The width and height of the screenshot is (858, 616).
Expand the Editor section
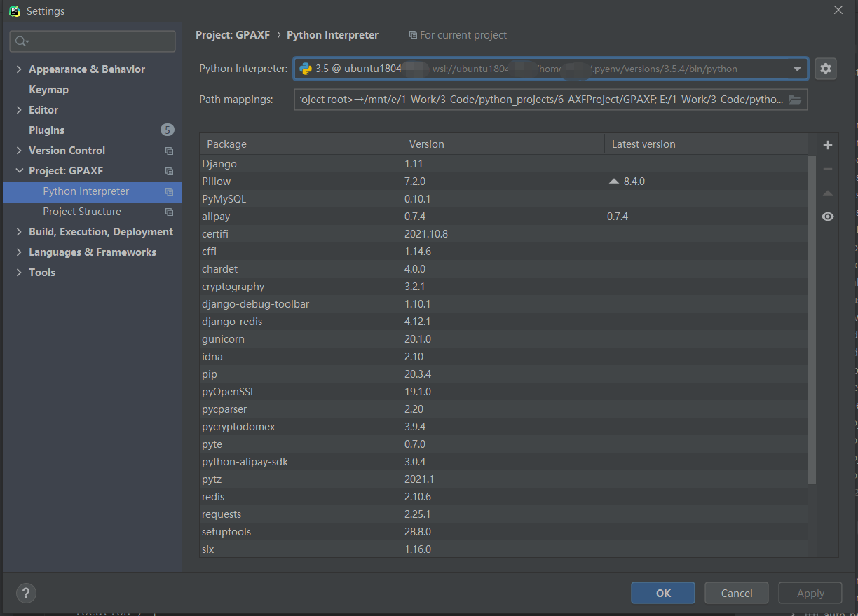pyautogui.click(x=19, y=110)
